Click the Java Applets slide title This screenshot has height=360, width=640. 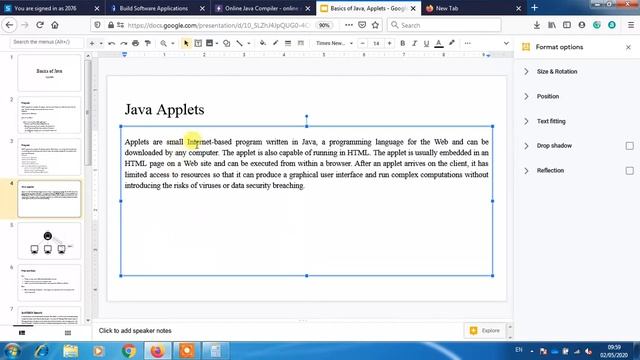click(x=164, y=109)
